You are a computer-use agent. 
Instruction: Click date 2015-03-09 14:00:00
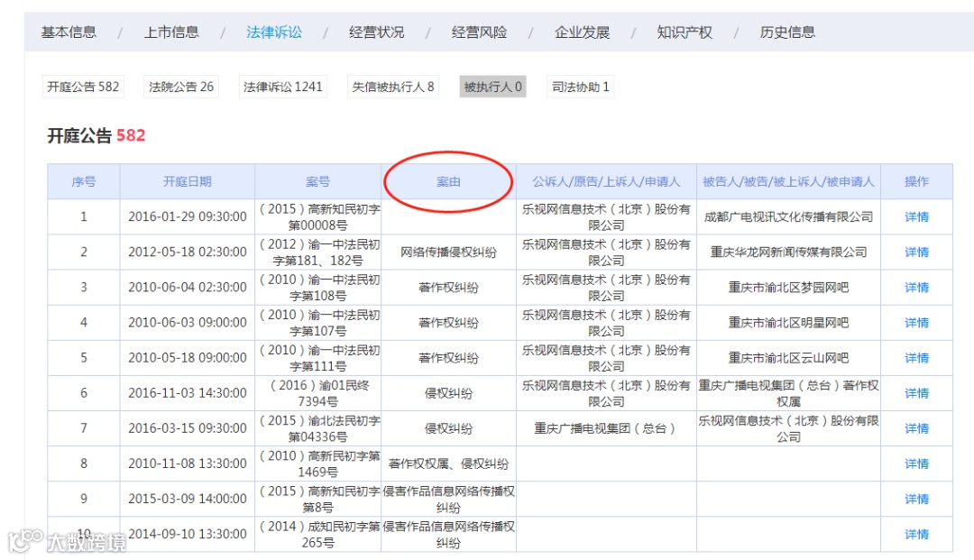click(x=187, y=500)
